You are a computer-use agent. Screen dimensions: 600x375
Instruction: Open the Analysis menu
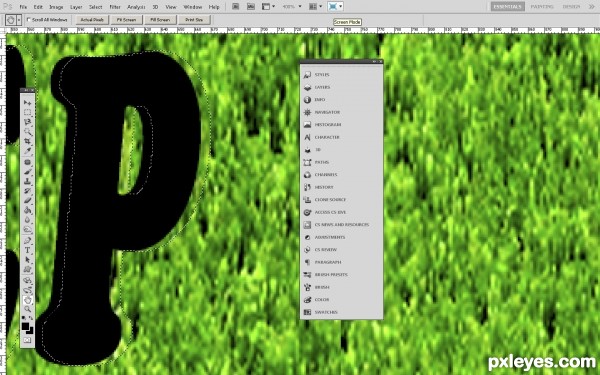tap(136, 7)
